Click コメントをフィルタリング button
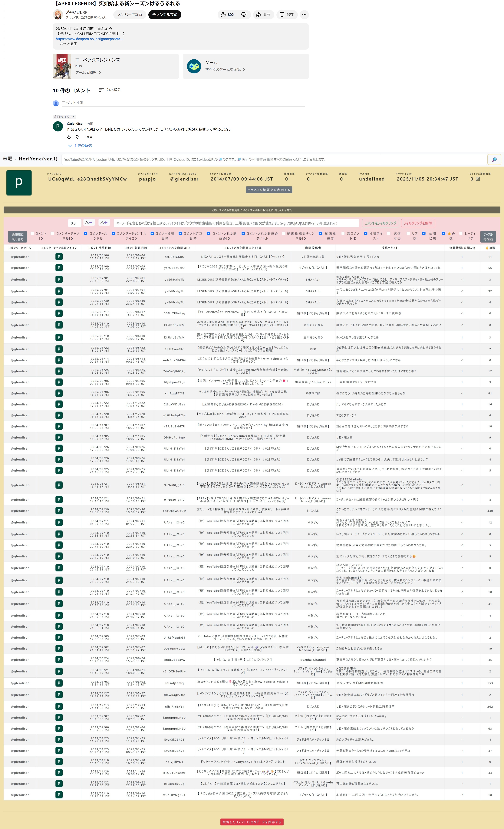This screenshot has height=829, width=504. pyautogui.click(x=380, y=223)
